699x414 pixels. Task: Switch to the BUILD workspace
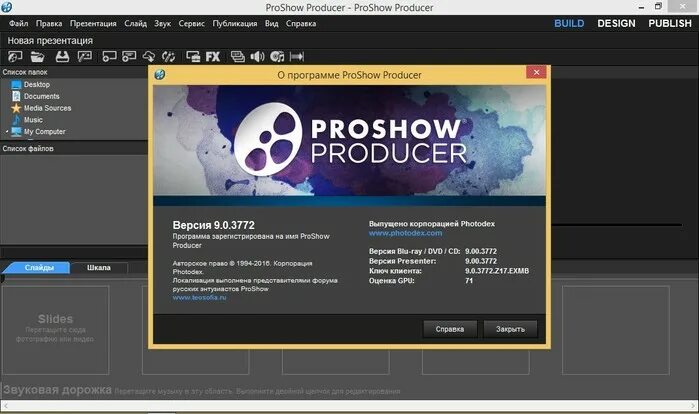pyautogui.click(x=569, y=24)
